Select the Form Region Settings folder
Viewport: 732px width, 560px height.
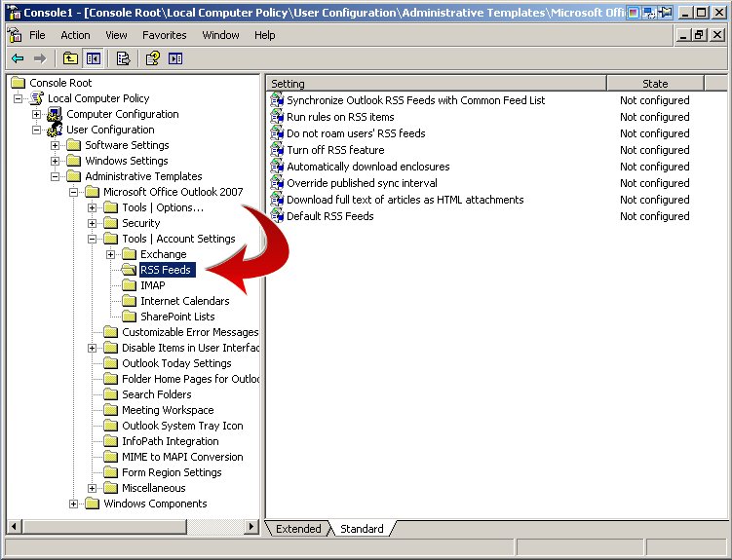pos(172,472)
